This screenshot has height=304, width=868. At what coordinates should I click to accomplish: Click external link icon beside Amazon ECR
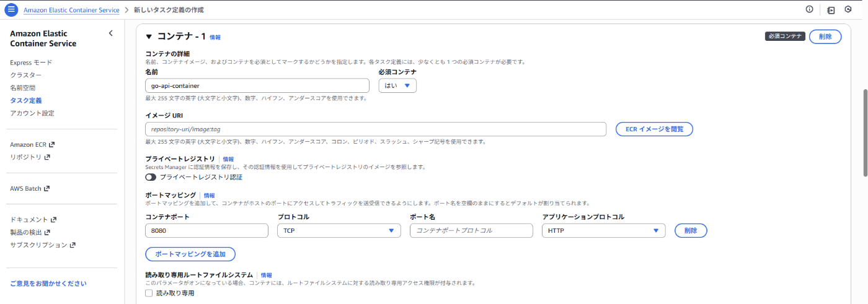pyautogui.click(x=52, y=144)
